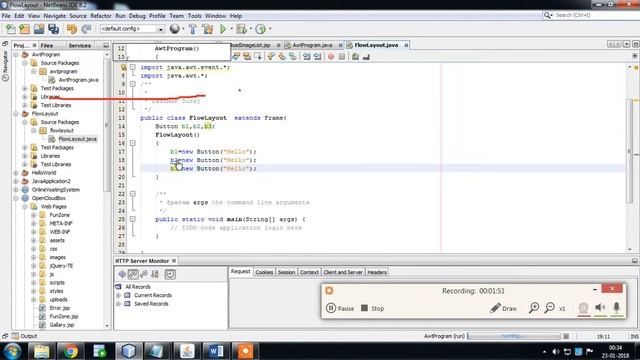
Task: Click the Build Project hammer icon
Action: pyautogui.click(x=193, y=29)
